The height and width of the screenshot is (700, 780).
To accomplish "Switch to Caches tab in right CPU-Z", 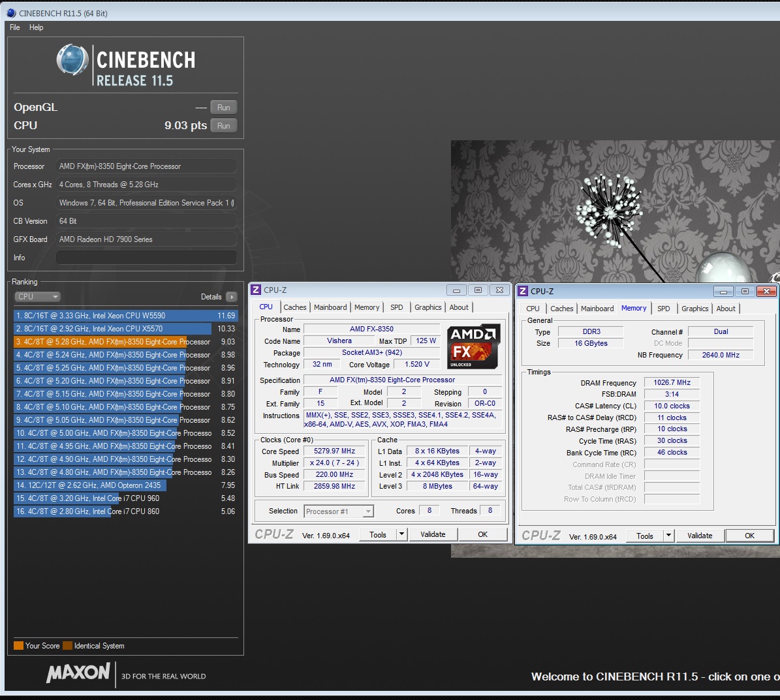I will coord(561,309).
